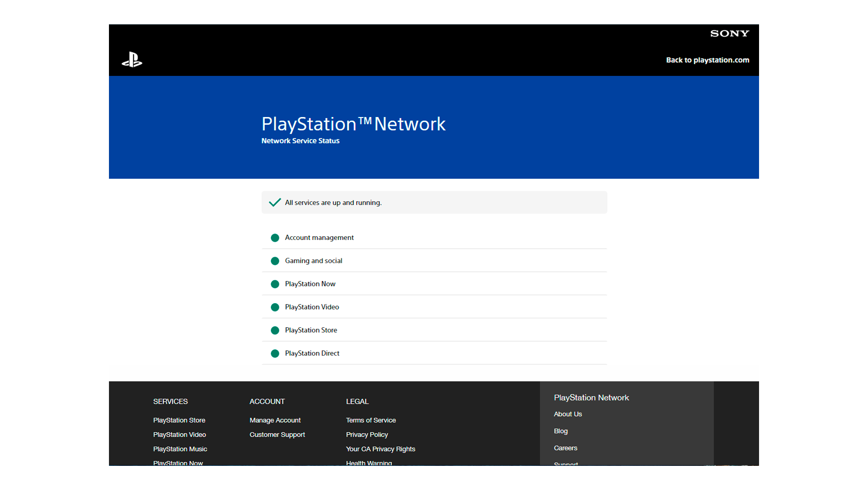Expand the PlayStation Video service row
The height and width of the screenshot is (488, 868).
(434, 307)
